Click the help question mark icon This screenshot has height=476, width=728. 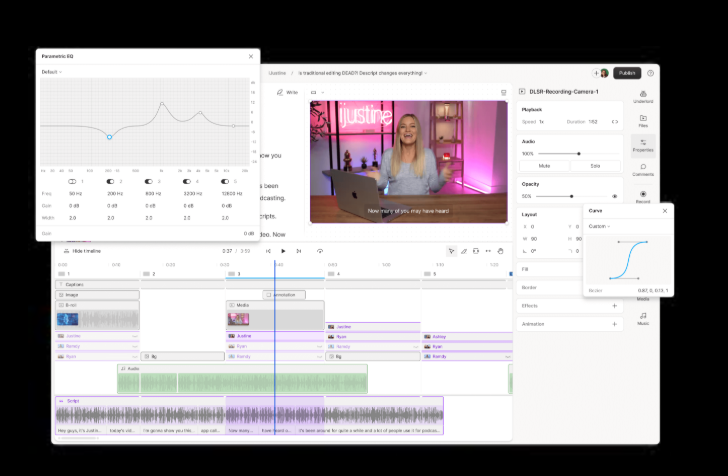650,73
